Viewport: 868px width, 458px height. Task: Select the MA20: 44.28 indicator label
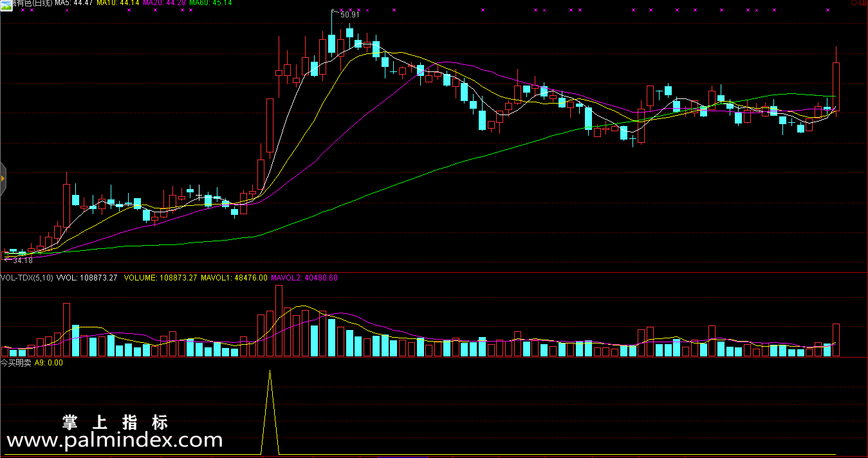click(164, 3)
